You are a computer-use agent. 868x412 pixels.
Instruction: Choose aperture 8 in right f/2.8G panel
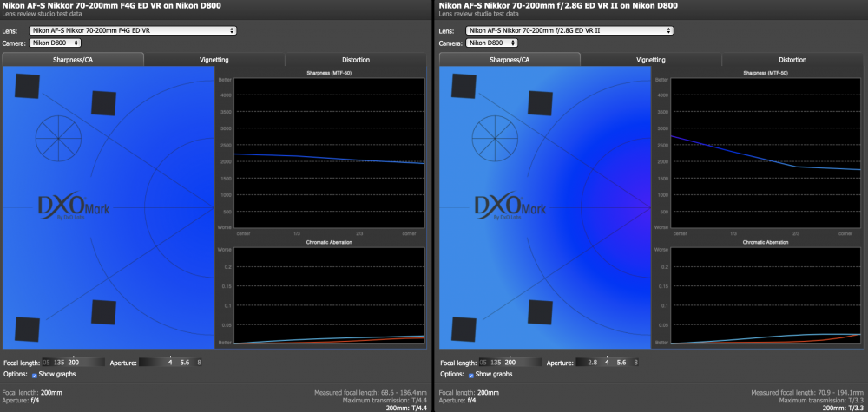(636, 363)
